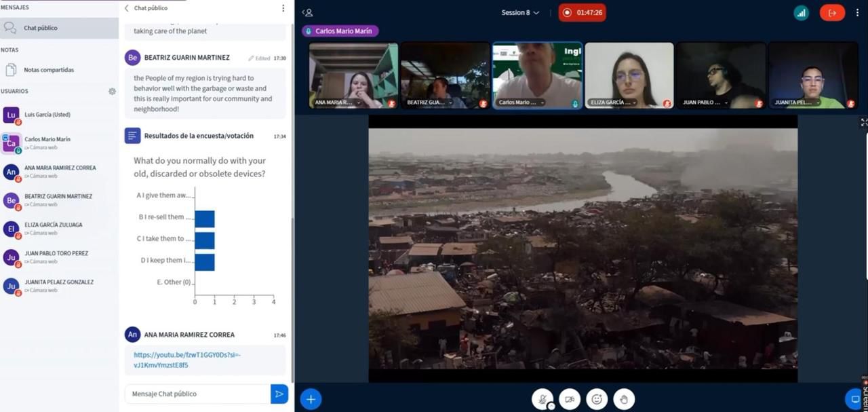Click the connection status signal icon
The image size is (868, 412).
[801, 12]
